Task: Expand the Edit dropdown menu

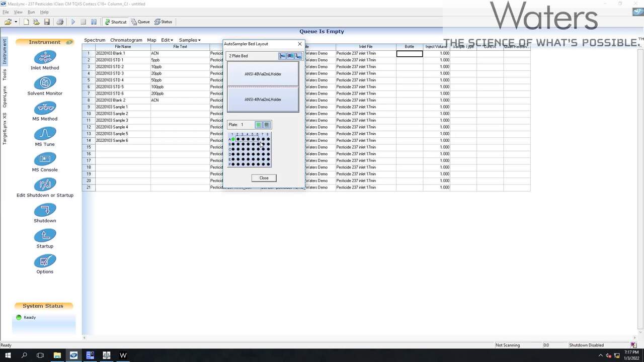Action: pyautogui.click(x=167, y=40)
